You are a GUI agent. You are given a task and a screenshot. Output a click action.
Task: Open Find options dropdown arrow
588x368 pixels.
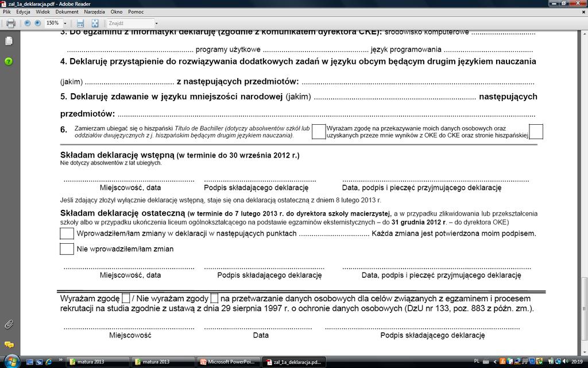[156, 23]
